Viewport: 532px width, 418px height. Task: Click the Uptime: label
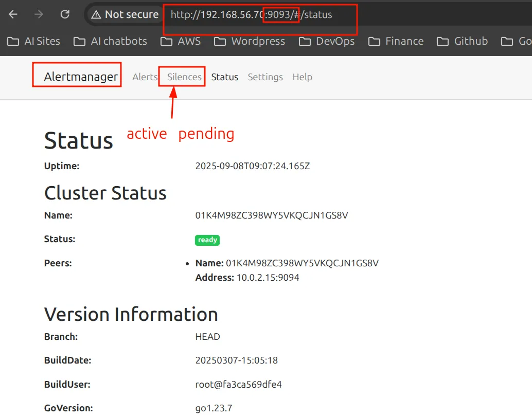click(62, 166)
